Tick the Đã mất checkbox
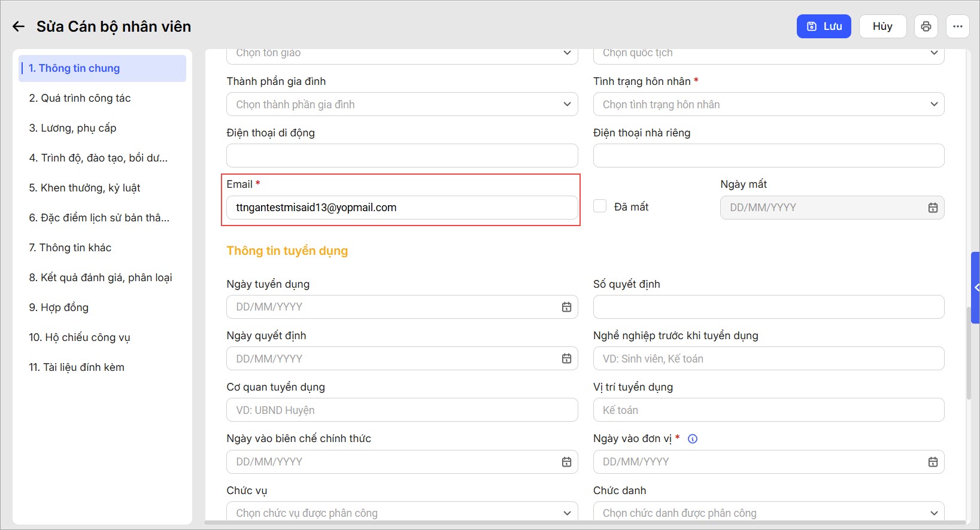Image resolution: width=980 pixels, height=530 pixels. (600, 206)
